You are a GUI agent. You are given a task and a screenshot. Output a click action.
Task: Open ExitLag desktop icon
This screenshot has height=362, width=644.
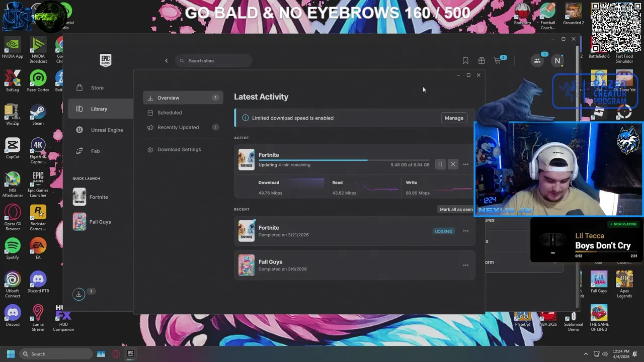[x=13, y=81]
